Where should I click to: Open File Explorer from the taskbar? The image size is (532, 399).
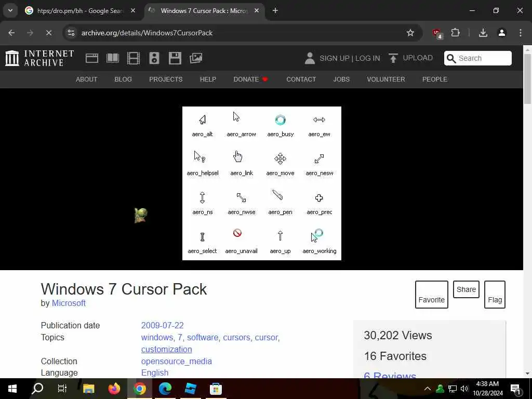pos(88,389)
